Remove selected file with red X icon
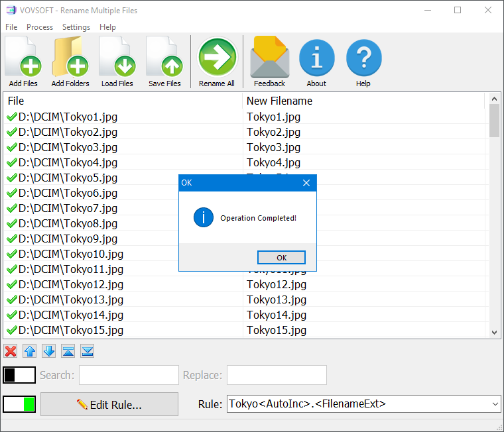 [x=11, y=351]
